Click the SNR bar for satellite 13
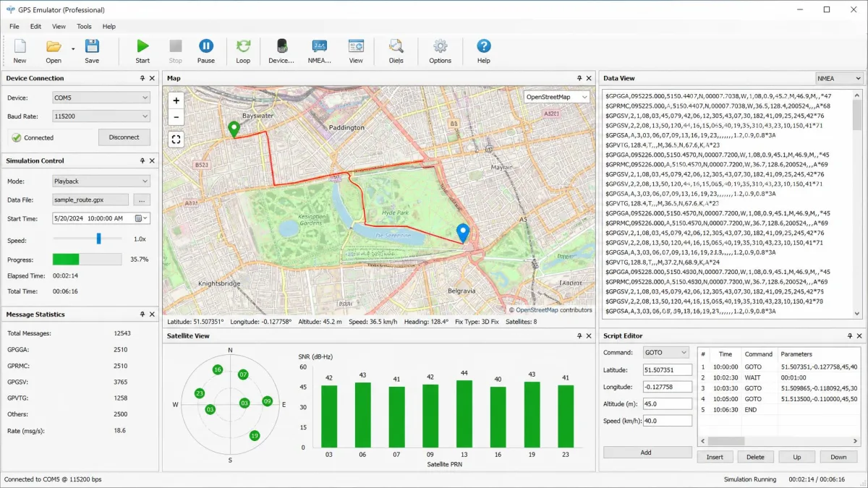Image resolution: width=868 pixels, height=488 pixels. coord(464,414)
